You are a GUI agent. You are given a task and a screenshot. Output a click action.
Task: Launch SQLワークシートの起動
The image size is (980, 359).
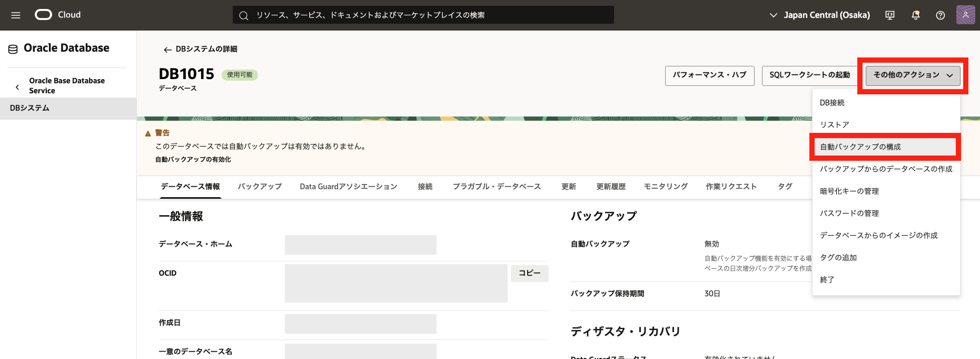click(809, 75)
